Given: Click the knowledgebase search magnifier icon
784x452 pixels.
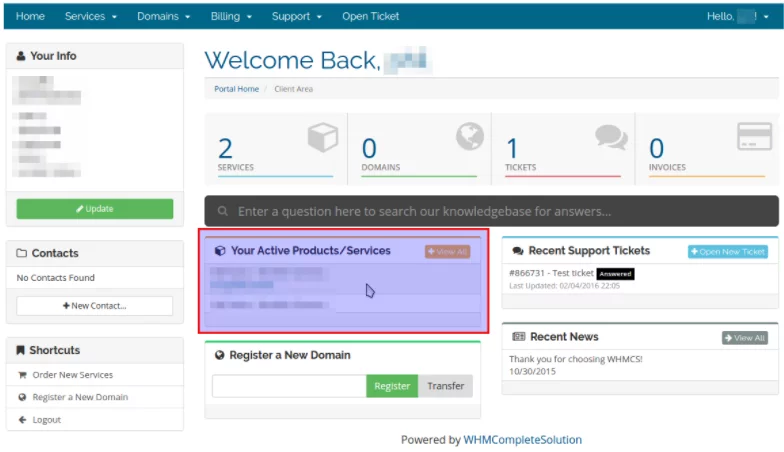Looking at the screenshot, I should [x=221, y=212].
